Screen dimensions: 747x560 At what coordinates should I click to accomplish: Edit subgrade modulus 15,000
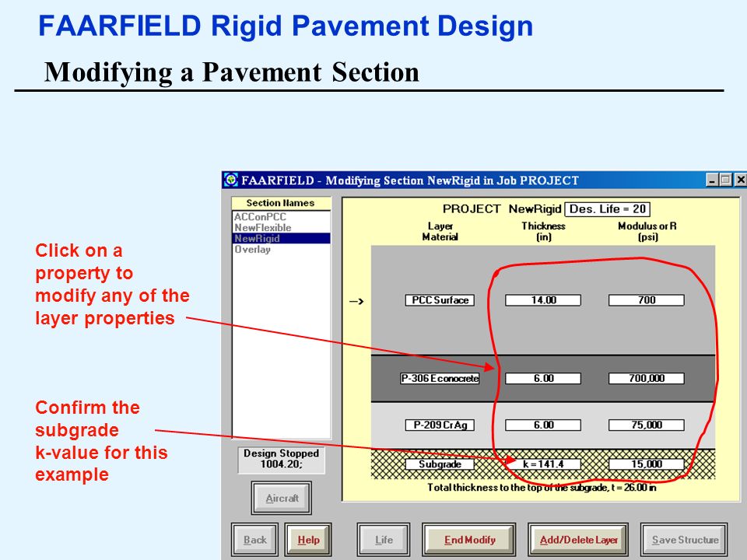coord(647,464)
